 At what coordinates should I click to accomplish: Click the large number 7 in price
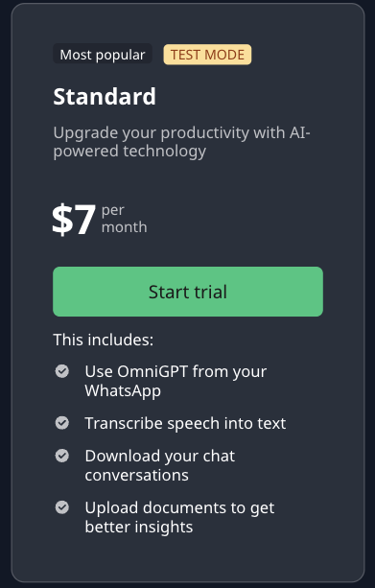tap(83, 220)
